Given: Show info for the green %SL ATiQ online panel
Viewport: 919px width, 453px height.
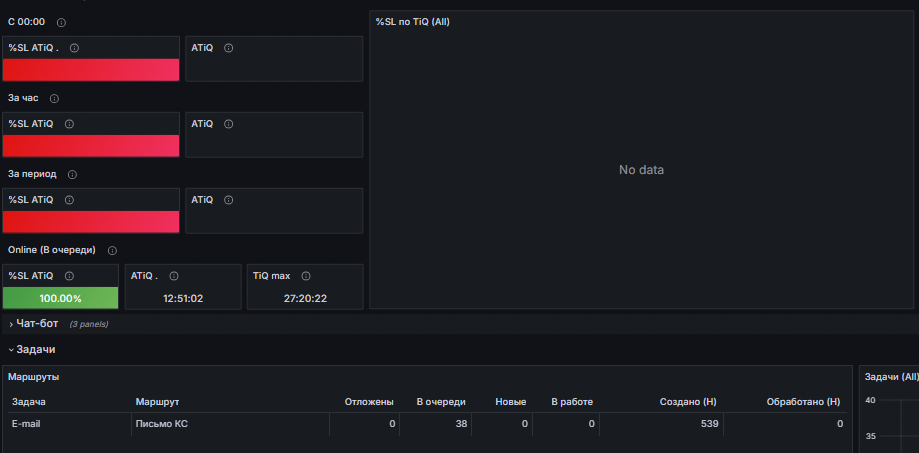Looking at the screenshot, I should click(69, 276).
